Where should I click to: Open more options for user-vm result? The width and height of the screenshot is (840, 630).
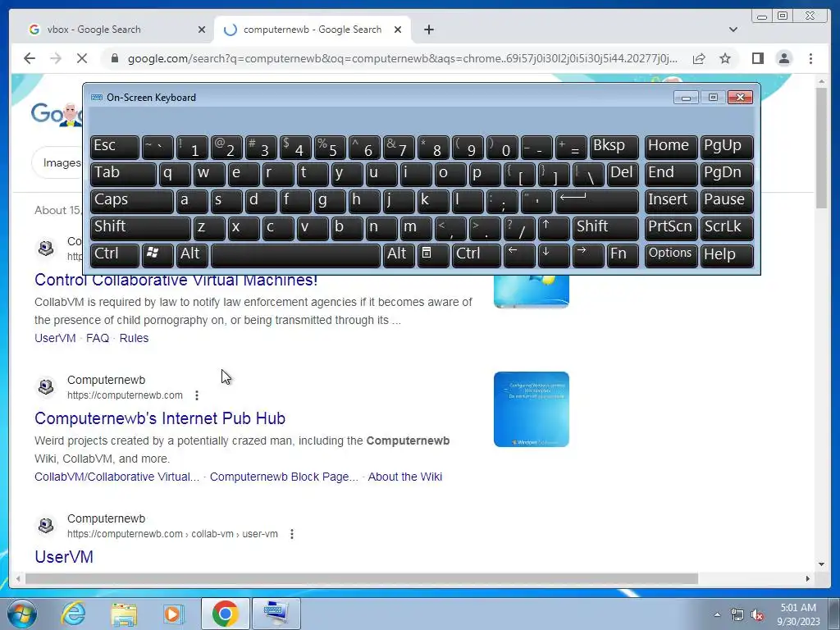point(291,534)
